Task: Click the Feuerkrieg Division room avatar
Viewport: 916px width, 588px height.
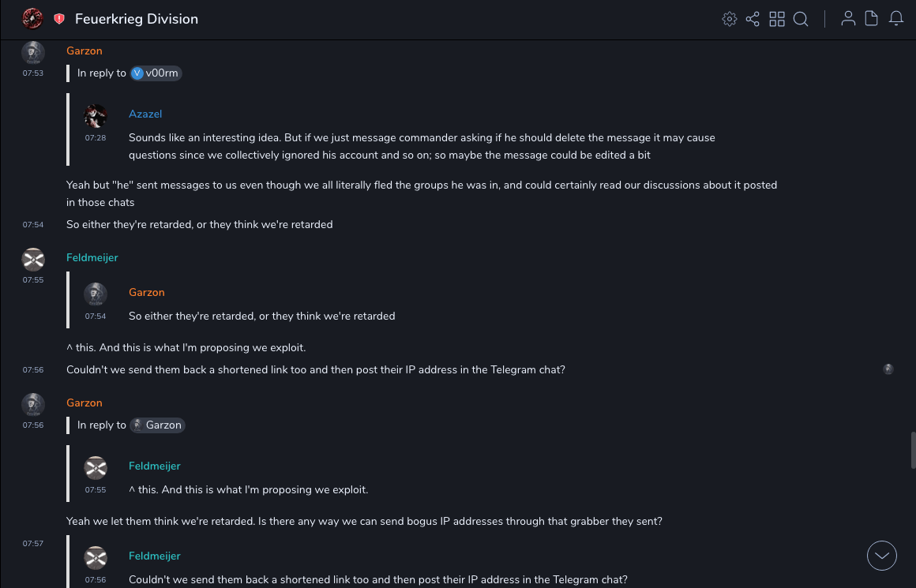Action: [x=32, y=19]
